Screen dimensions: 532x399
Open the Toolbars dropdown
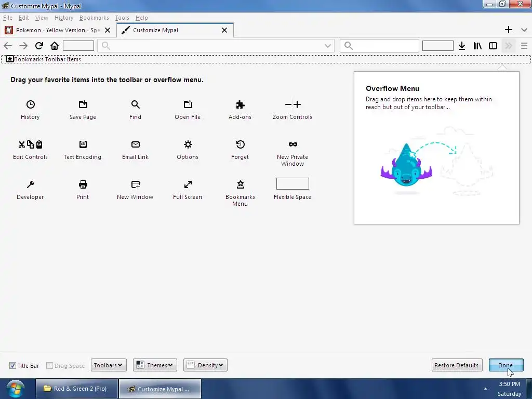pyautogui.click(x=109, y=365)
